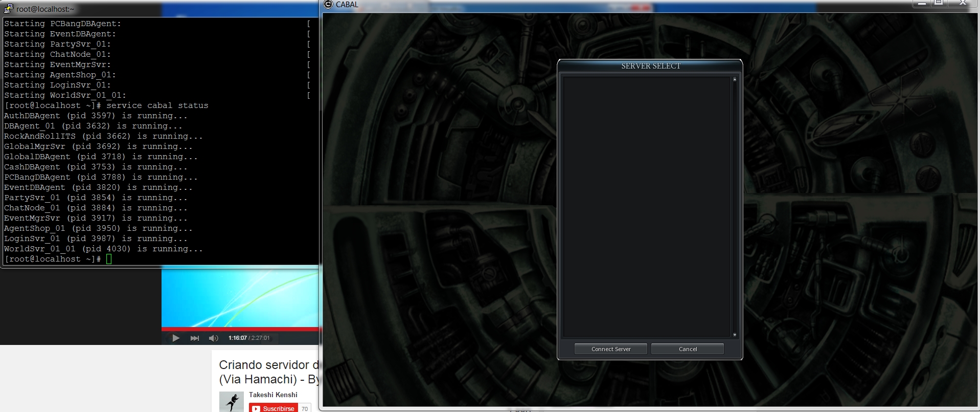This screenshot has height=412, width=980.
Task: Click the 'RockAndRollITS (pid 3662)' line
Action: point(104,136)
